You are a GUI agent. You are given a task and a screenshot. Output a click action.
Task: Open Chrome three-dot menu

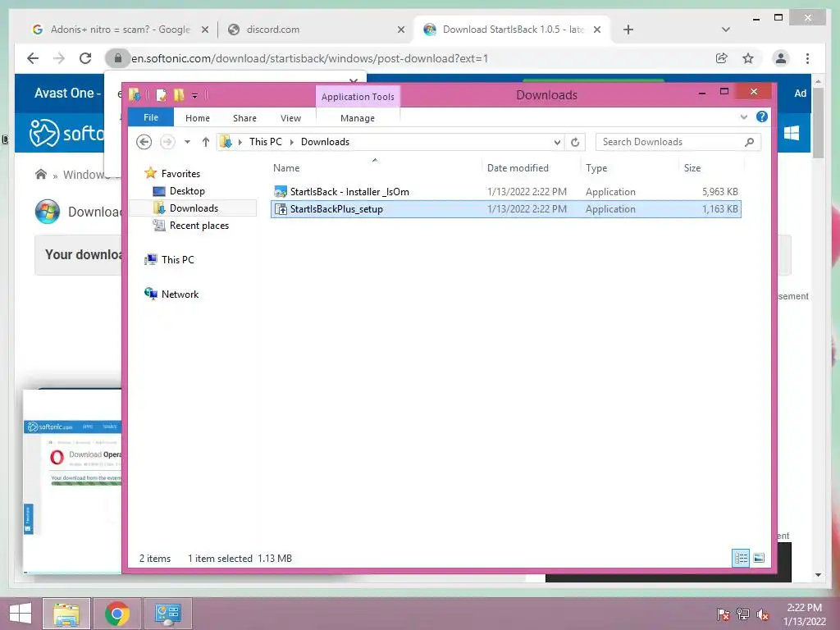pos(807,58)
